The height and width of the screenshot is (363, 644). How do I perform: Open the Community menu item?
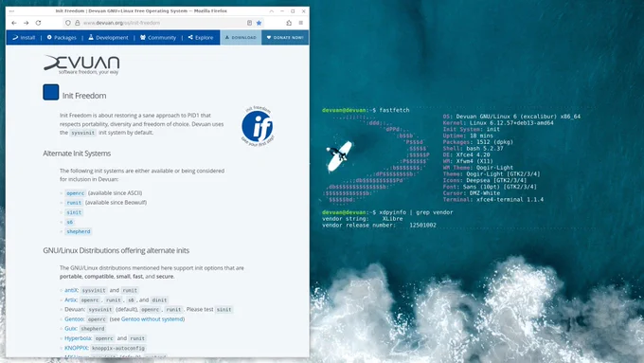tap(158, 37)
